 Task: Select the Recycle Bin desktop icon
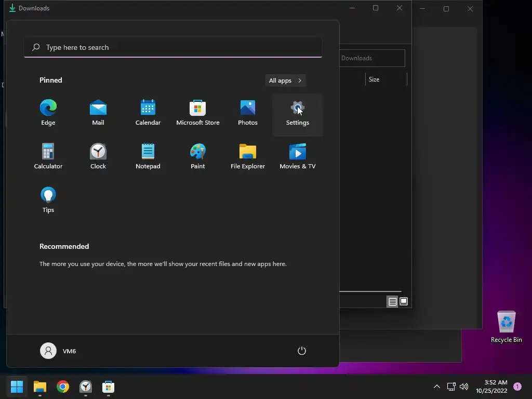coord(506,327)
